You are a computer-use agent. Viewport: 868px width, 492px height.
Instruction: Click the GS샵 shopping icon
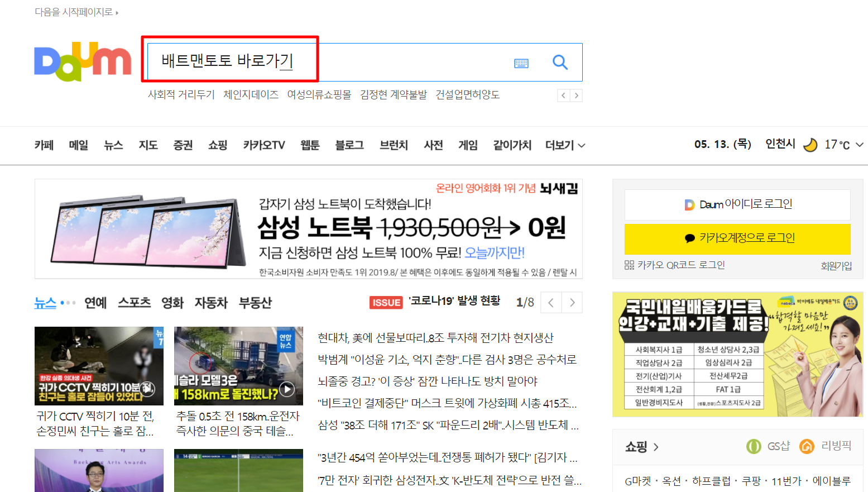(754, 446)
